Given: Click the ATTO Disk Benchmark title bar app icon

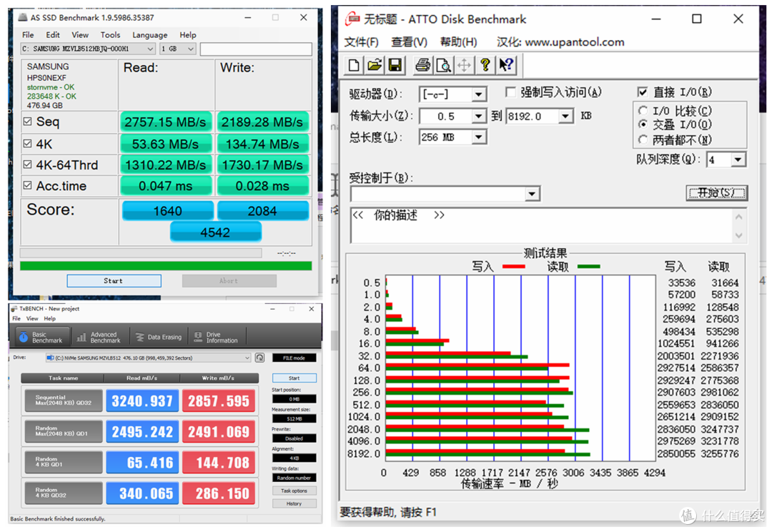Looking at the screenshot, I should pos(352,19).
